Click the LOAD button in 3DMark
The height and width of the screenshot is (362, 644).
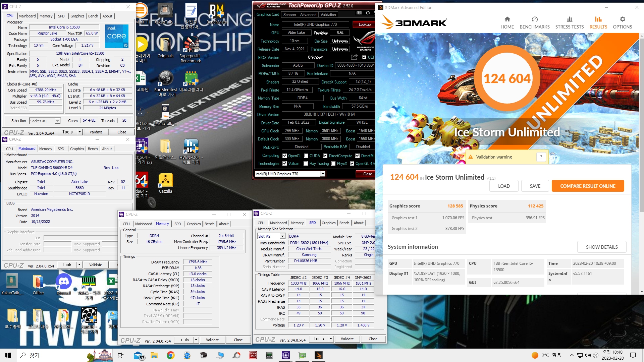pyautogui.click(x=504, y=186)
